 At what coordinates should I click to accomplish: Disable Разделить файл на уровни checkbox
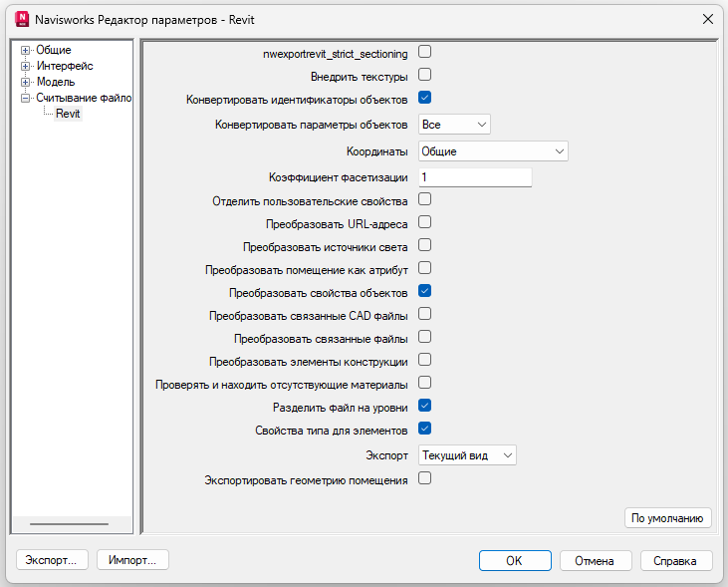424,406
